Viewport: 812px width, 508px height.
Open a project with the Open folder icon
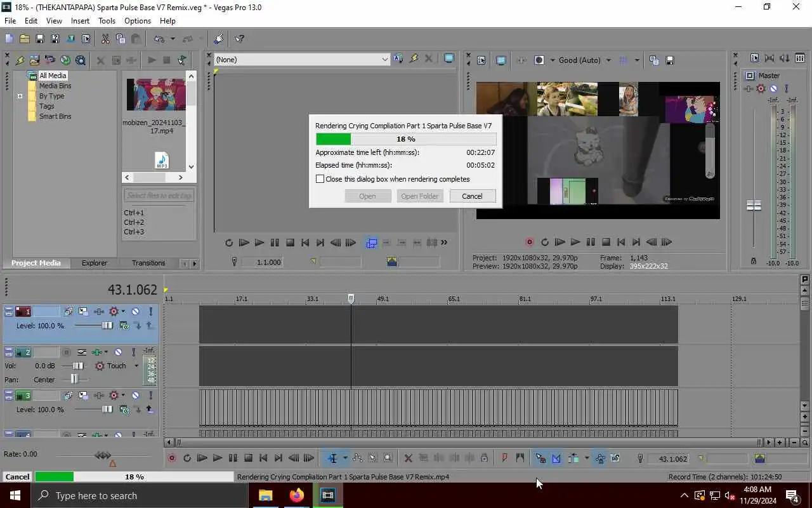click(x=24, y=39)
